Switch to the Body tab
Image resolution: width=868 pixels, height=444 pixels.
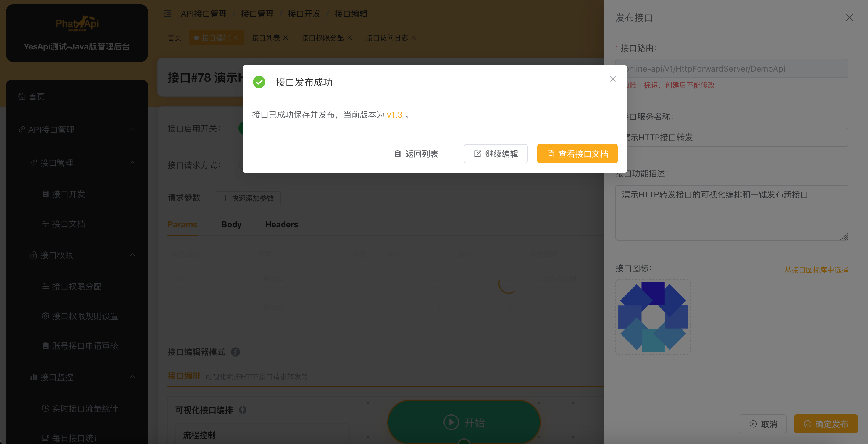[x=231, y=225]
